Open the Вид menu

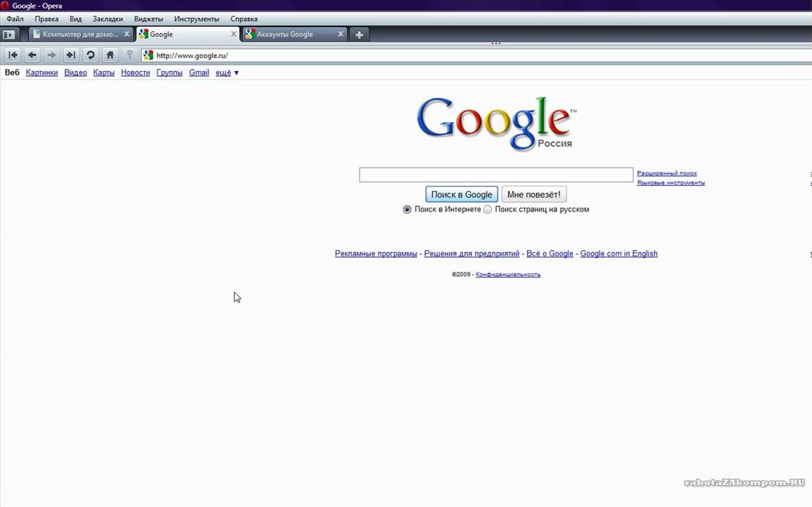[75, 19]
